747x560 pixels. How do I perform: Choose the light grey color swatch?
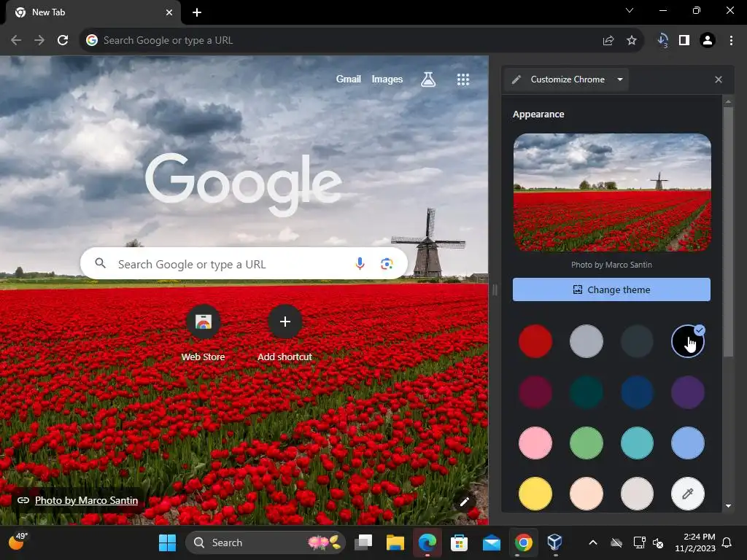[586, 341]
